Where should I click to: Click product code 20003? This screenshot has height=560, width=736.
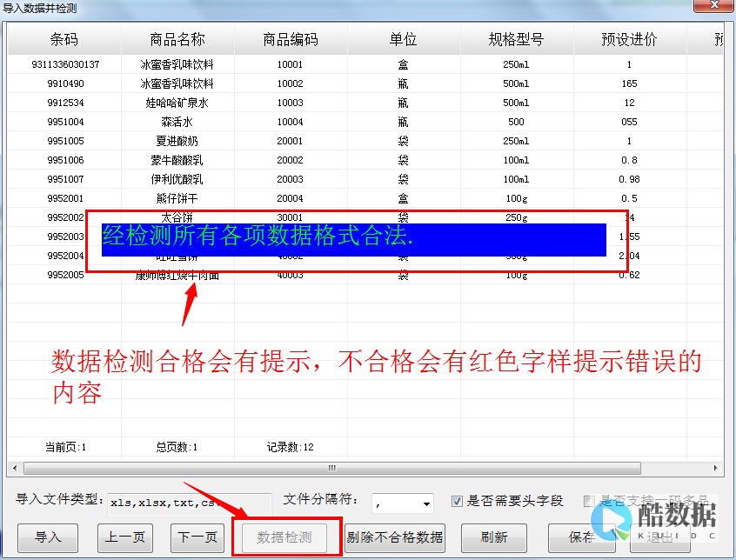click(x=290, y=179)
